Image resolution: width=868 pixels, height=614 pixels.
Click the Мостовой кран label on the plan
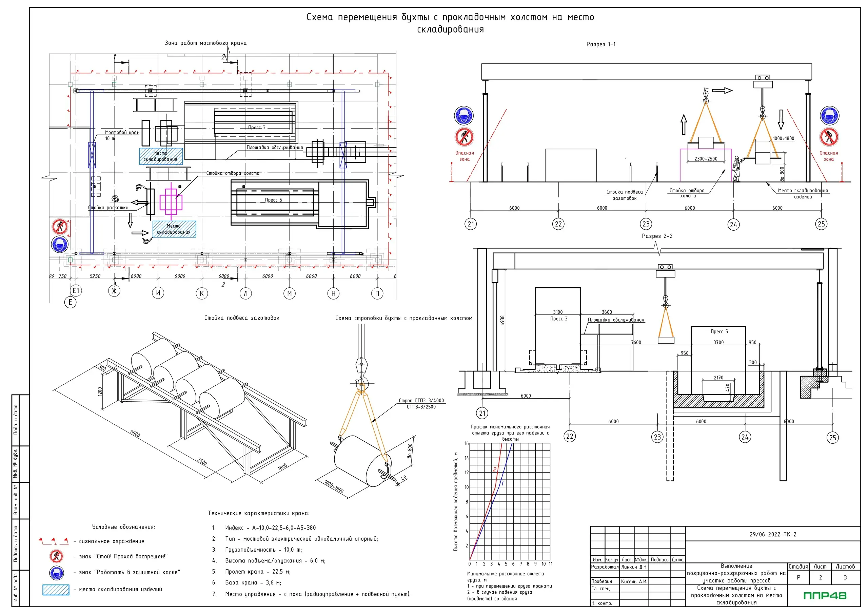[x=122, y=132]
